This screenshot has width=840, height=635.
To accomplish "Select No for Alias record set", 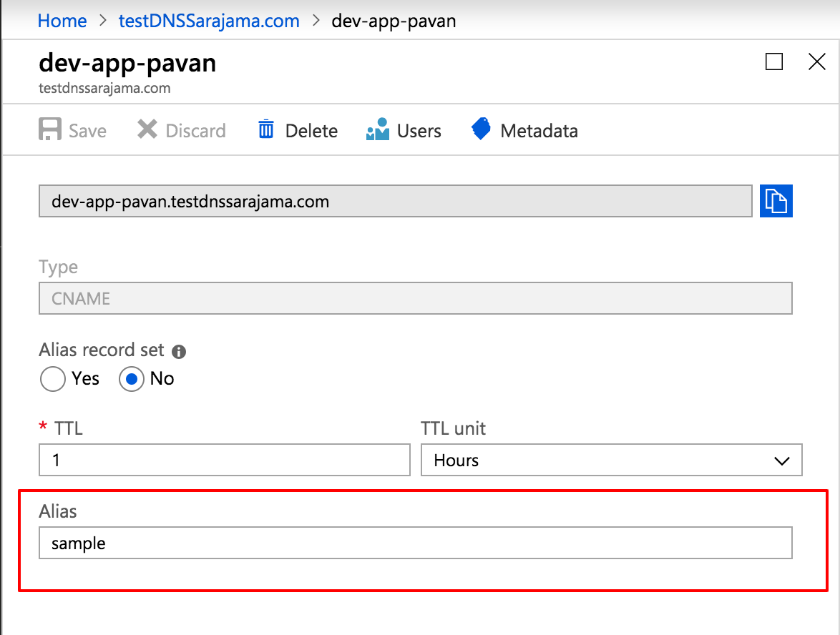I will click(131, 379).
